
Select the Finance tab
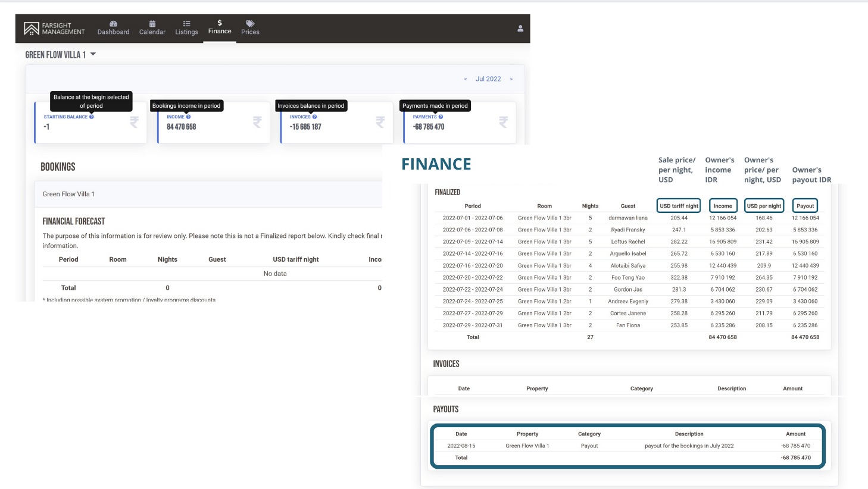click(220, 27)
